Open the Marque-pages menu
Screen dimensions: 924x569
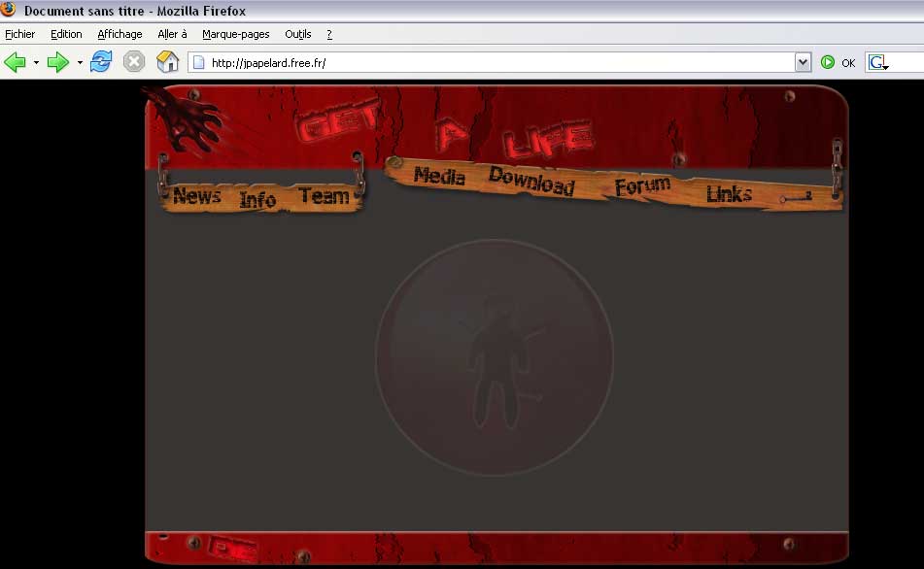236,34
